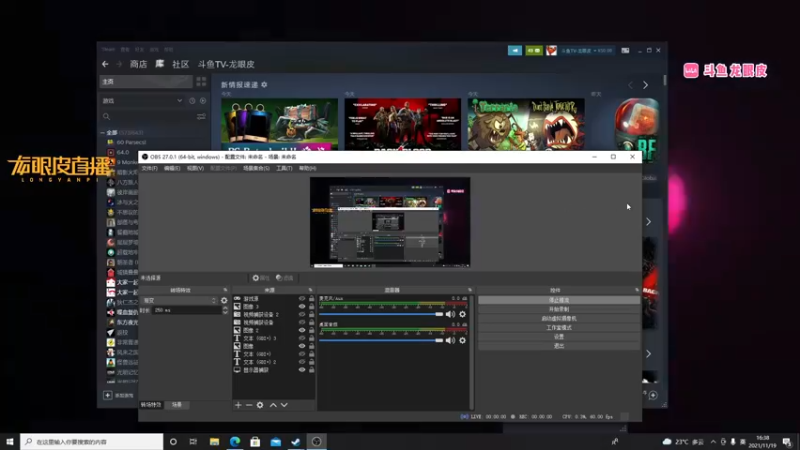Toggle visibility of 显示器捕获 source
The width and height of the screenshot is (800, 450).
click(x=302, y=370)
